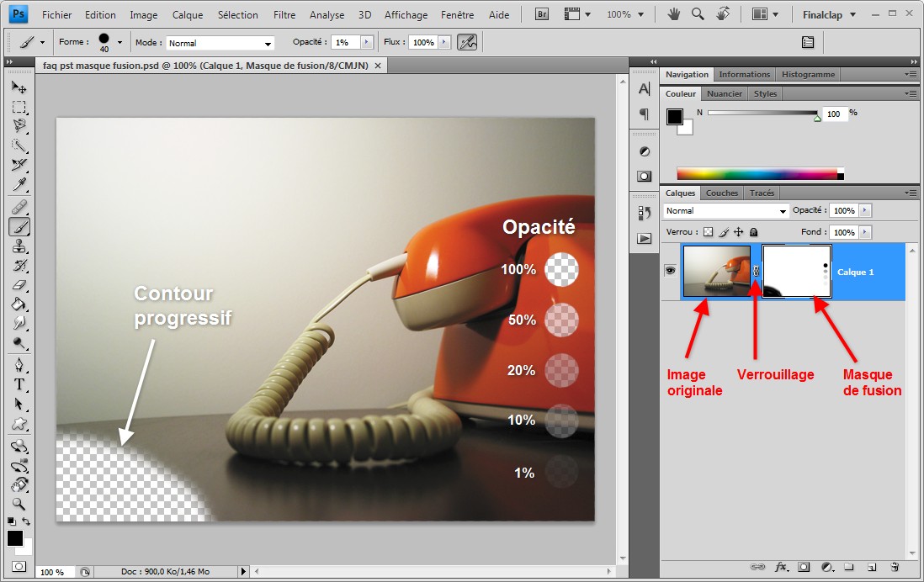Image resolution: width=924 pixels, height=582 pixels.
Task: Select the Brush tool in toolbox
Action: coord(19,227)
